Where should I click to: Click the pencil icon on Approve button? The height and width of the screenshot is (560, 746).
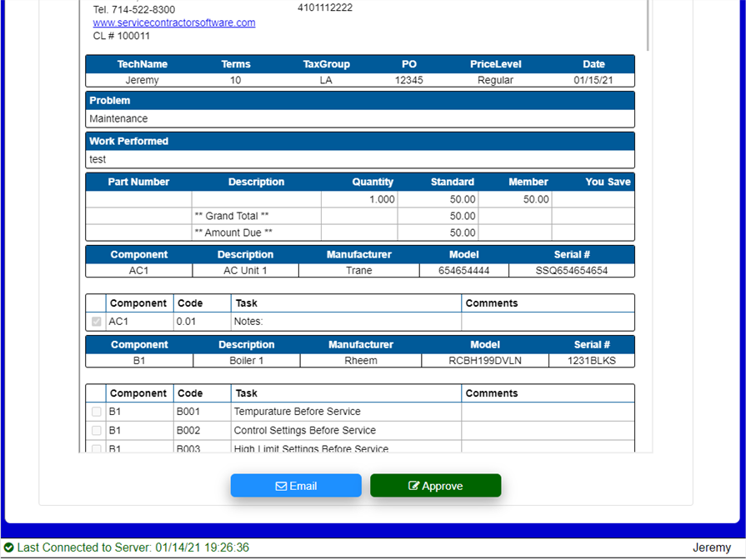[x=413, y=486]
